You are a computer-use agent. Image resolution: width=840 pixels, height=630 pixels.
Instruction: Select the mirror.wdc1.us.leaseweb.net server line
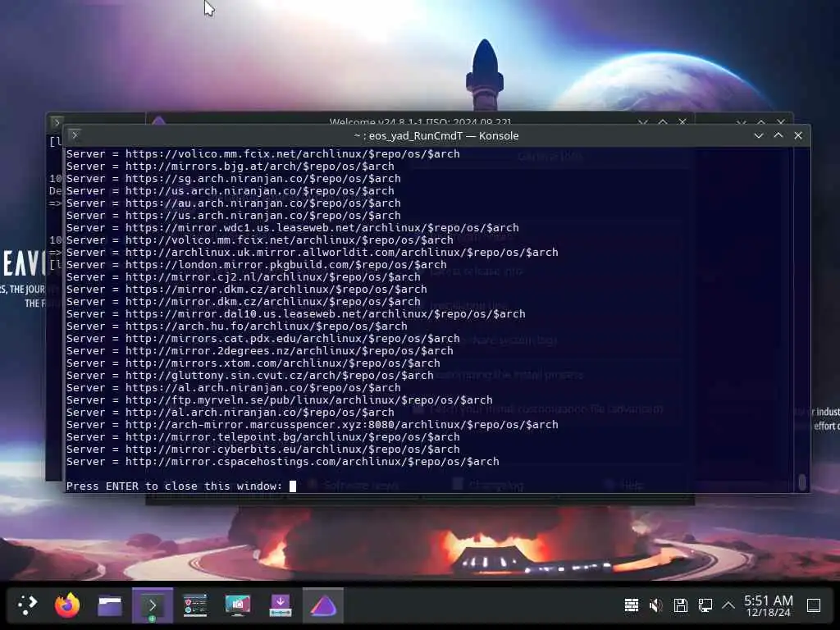pyautogui.click(x=293, y=228)
